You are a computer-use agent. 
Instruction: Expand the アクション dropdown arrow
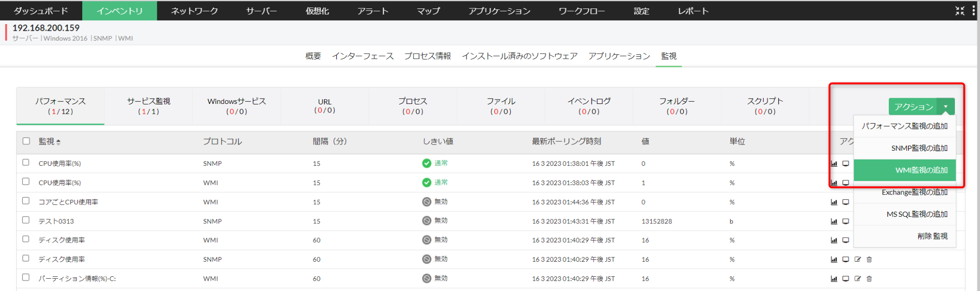[x=946, y=107]
